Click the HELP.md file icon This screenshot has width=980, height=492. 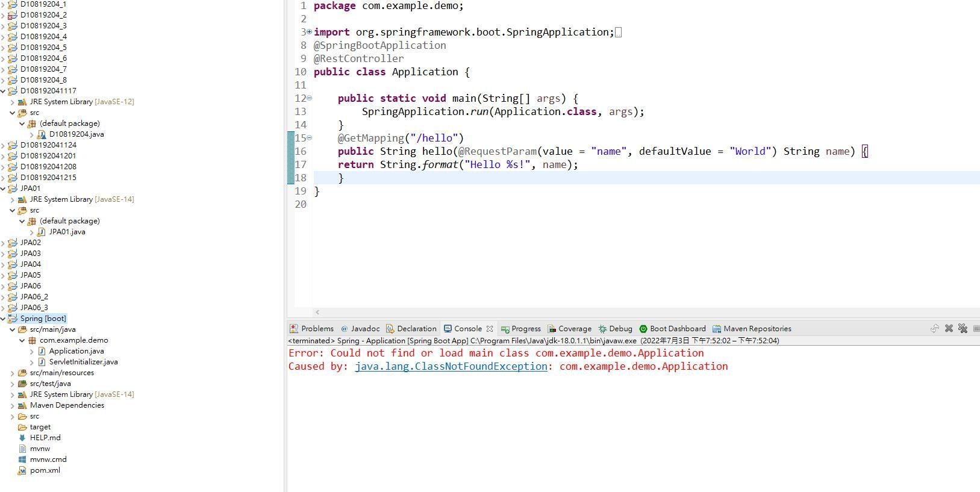tap(22, 438)
